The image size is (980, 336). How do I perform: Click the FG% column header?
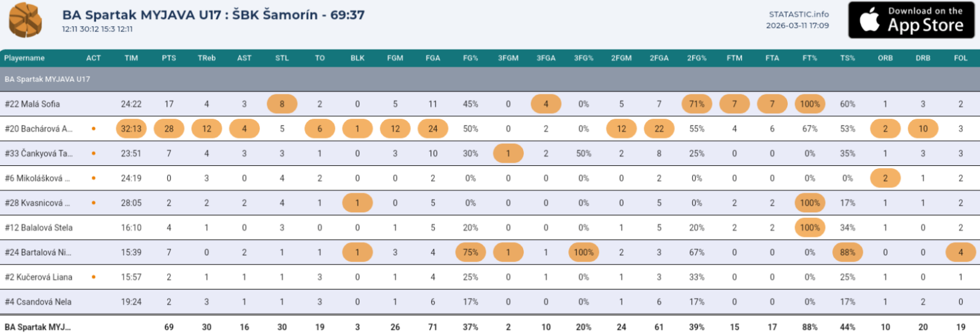click(x=470, y=58)
